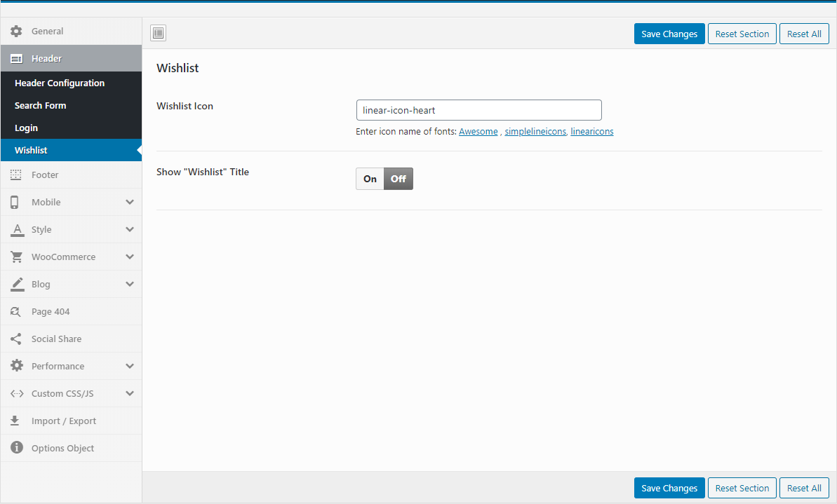This screenshot has width=837, height=504.
Task: Switch Show Wishlist Title to Off
Action: point(399,179)
